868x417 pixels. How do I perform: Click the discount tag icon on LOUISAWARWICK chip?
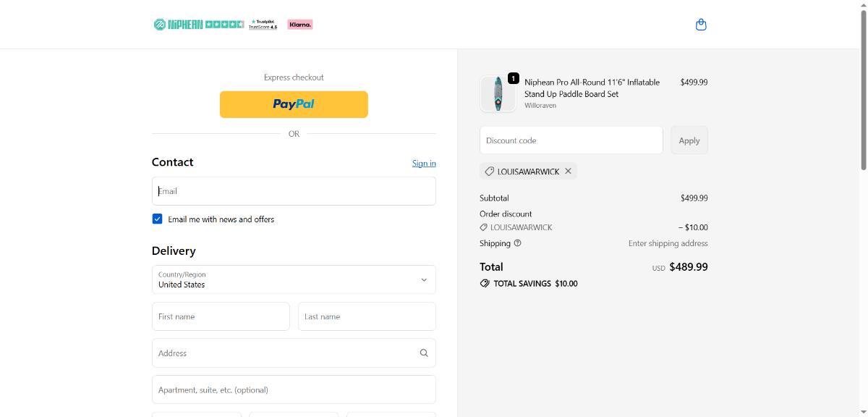click(490, 172)
